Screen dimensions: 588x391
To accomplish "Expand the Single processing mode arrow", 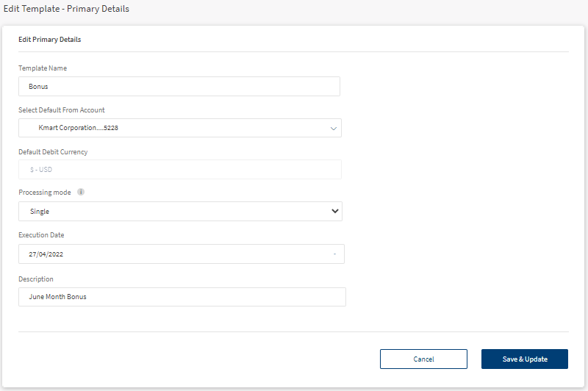I will coord(335,211).
